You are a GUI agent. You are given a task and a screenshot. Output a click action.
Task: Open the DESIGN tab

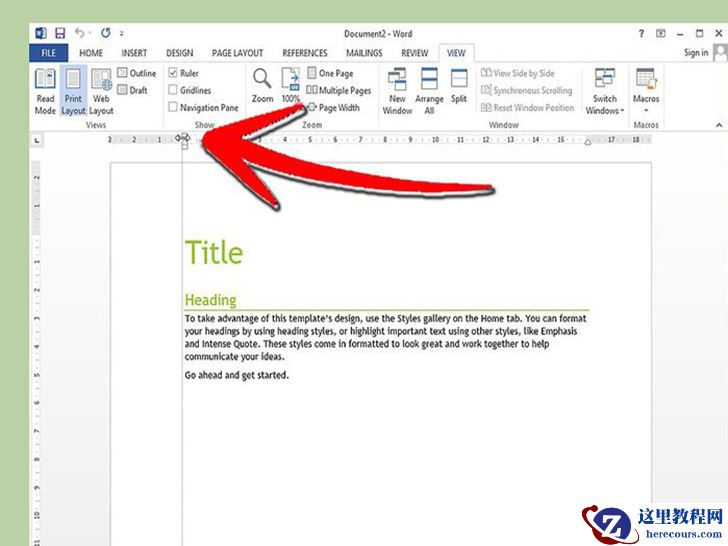click(180, 53)
